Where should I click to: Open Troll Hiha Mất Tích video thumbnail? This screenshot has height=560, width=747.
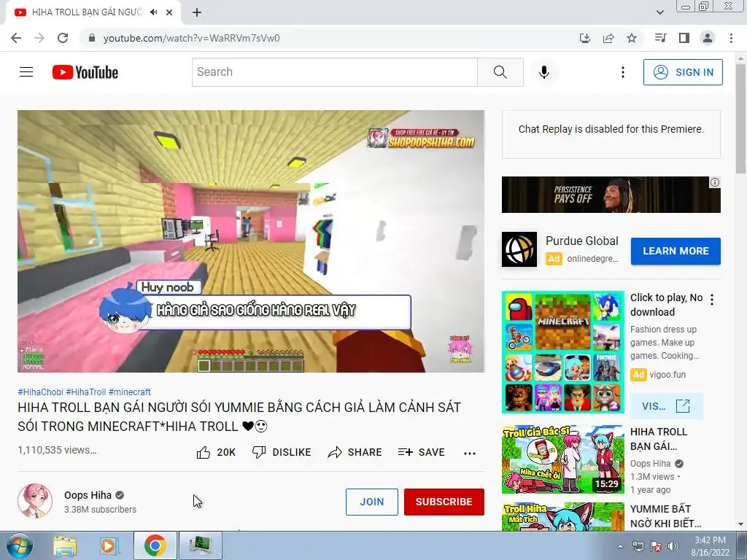[x=563, y=517]
